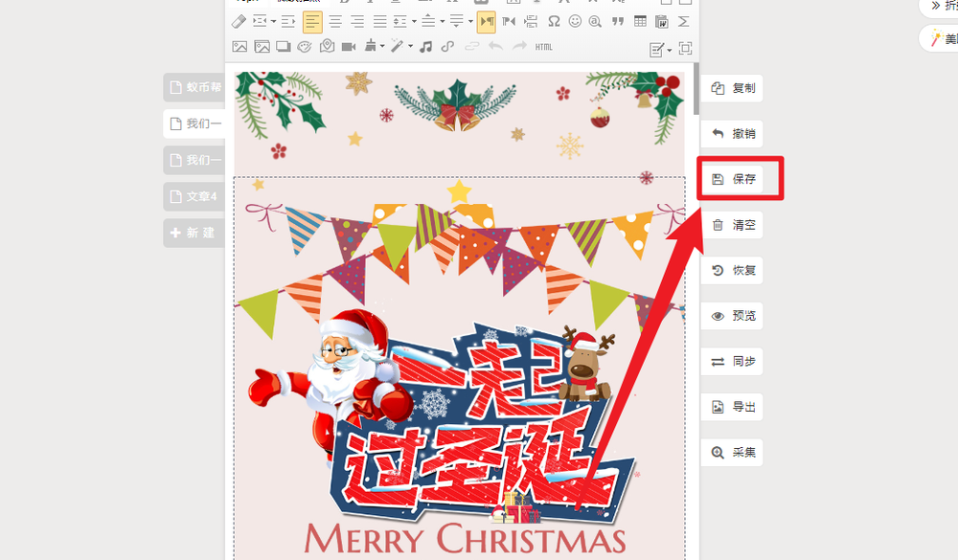Toggle center text alignment

click(x=334, y=22)
